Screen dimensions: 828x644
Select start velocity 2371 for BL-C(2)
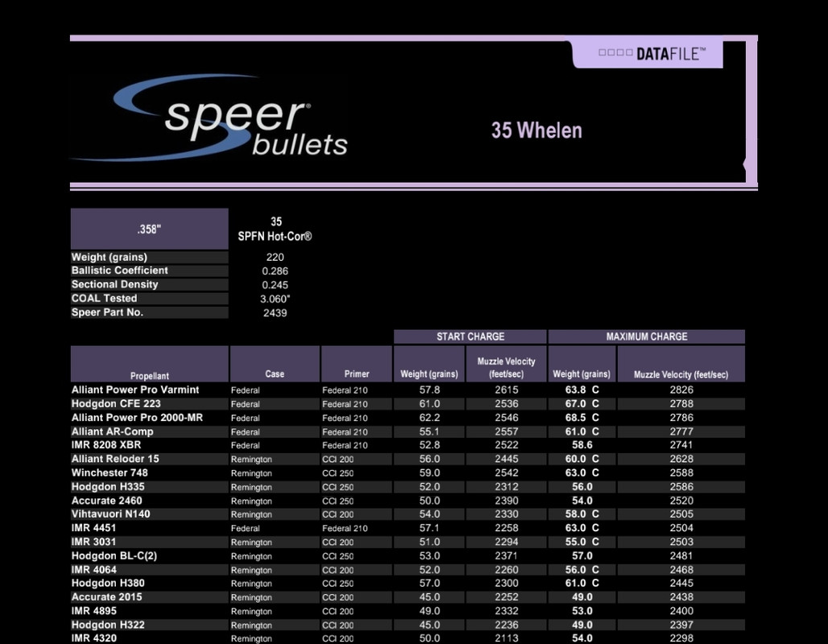point(506,555)
